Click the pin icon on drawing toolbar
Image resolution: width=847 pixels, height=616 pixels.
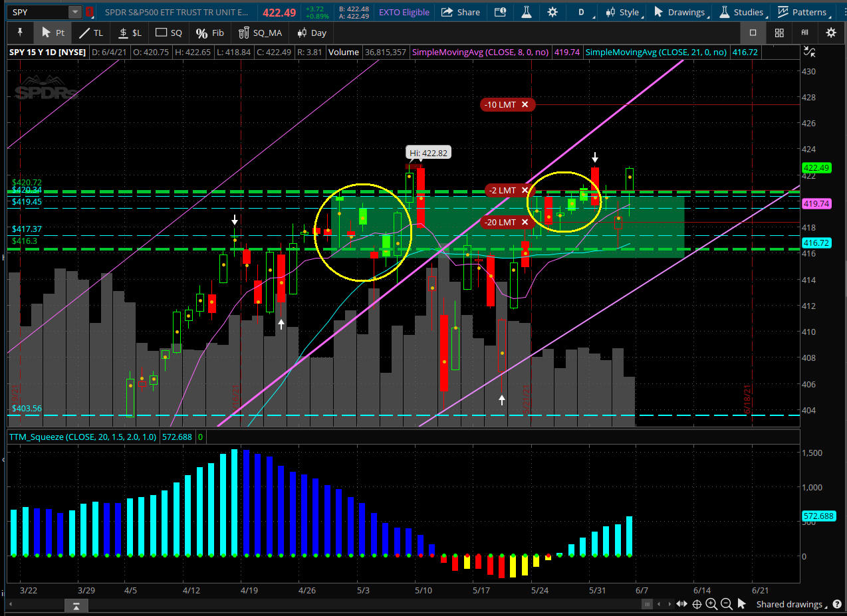tap(20, 33)
